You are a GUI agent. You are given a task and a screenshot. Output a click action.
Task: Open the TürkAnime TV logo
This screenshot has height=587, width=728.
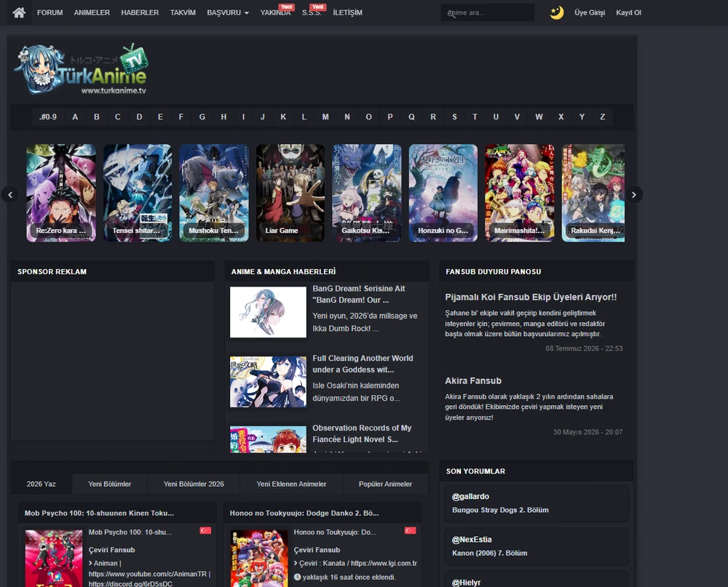click(x=82, y=70)
